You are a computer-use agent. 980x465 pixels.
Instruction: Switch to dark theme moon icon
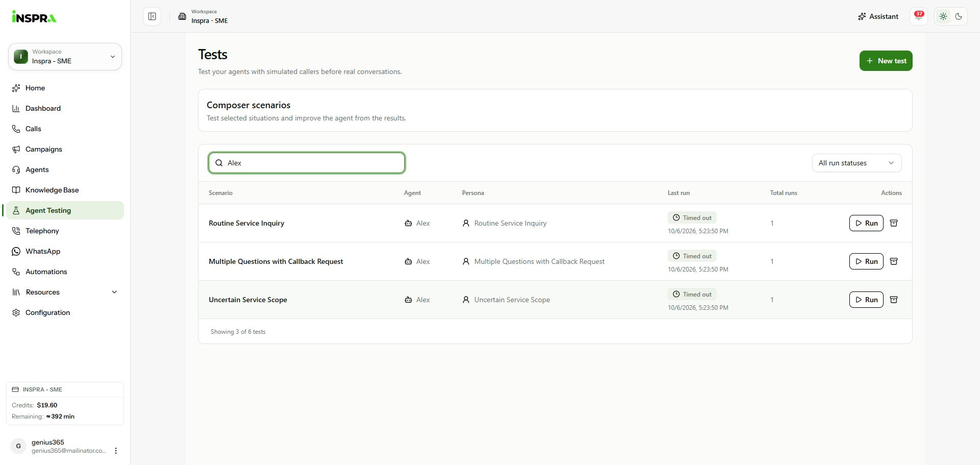point(959,16)
